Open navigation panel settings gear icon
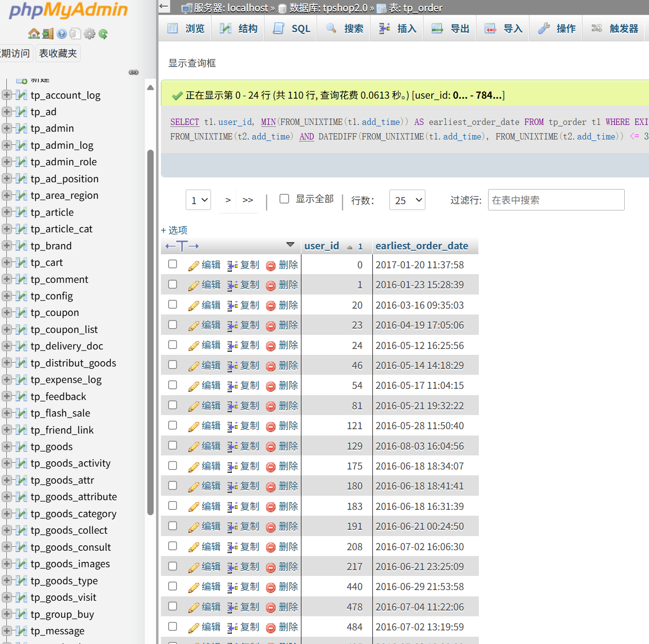 coord(89,34)
